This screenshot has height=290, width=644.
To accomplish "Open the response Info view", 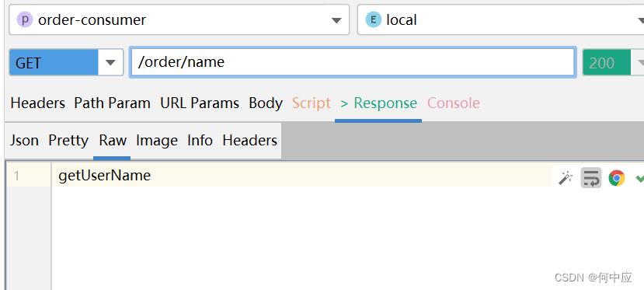I will pos(200,141).
